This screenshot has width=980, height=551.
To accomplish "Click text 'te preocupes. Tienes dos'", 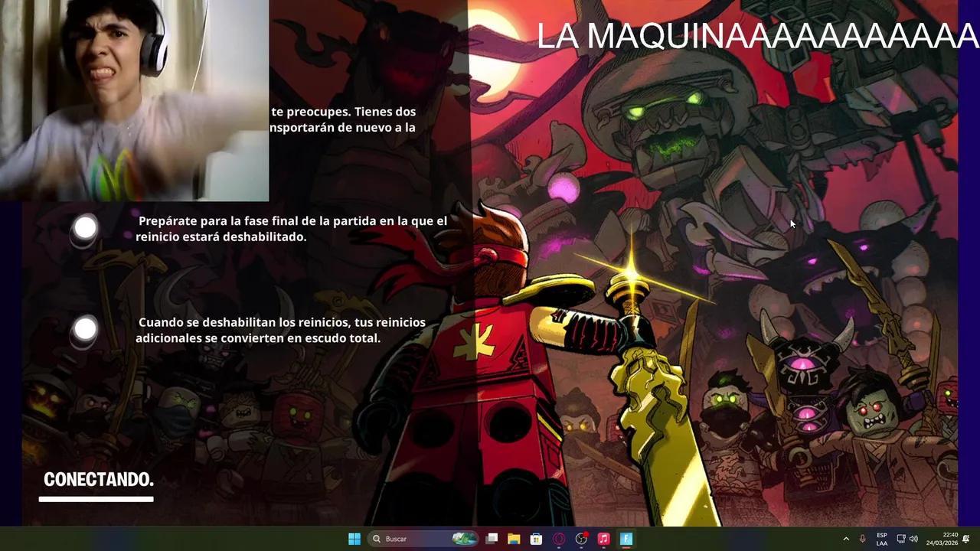I will click(344, 112).
